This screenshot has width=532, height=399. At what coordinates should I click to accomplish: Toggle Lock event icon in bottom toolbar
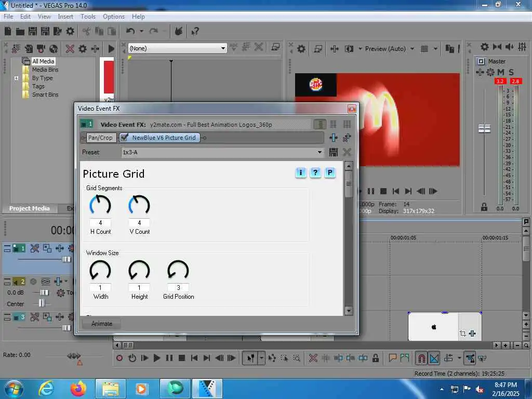[x=375, y=358]
